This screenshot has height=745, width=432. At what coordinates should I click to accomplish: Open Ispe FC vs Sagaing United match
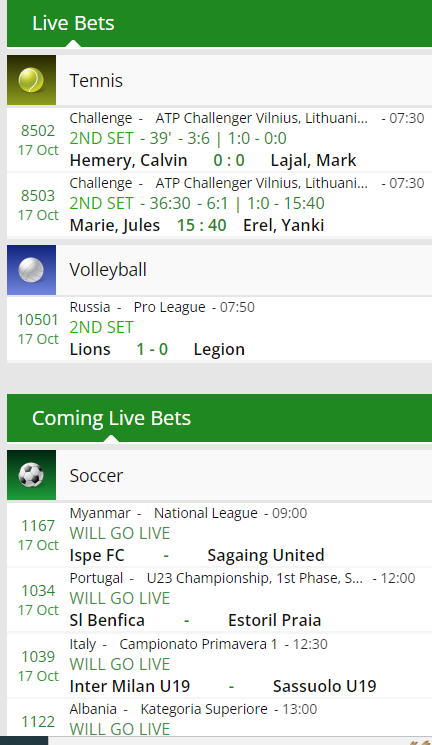[x=220, y=535]
